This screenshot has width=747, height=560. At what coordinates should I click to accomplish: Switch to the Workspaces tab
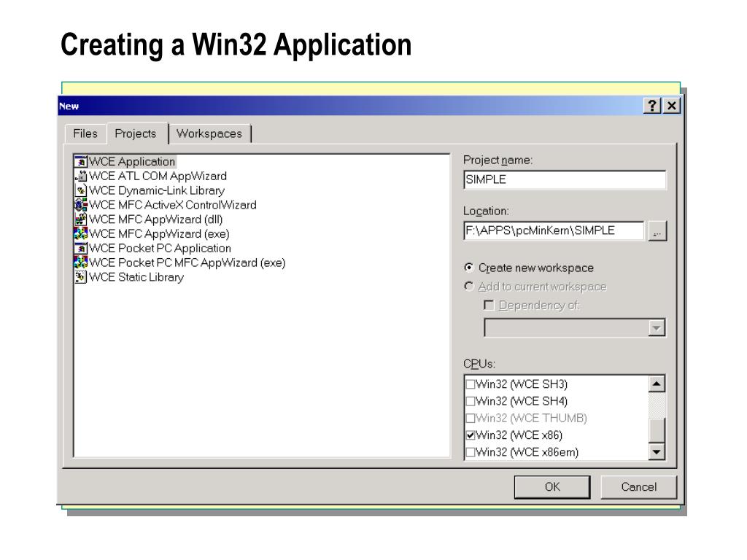click(209, 134)
